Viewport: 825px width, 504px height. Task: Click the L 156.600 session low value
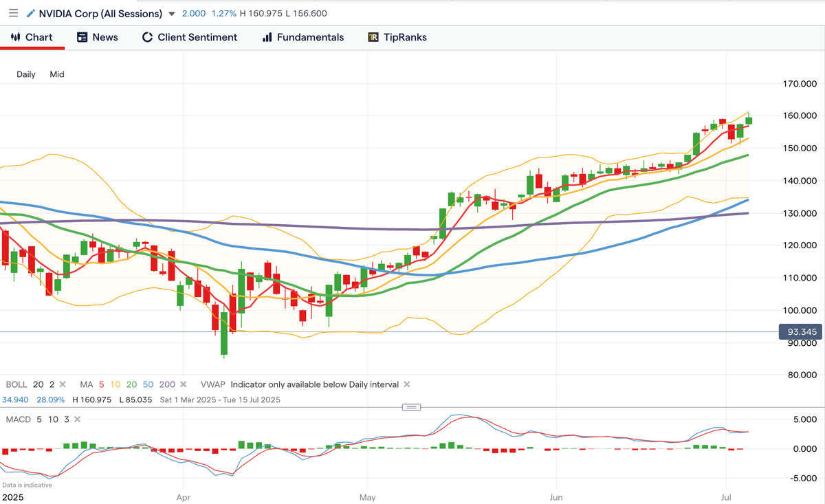[x=306, y=14]
